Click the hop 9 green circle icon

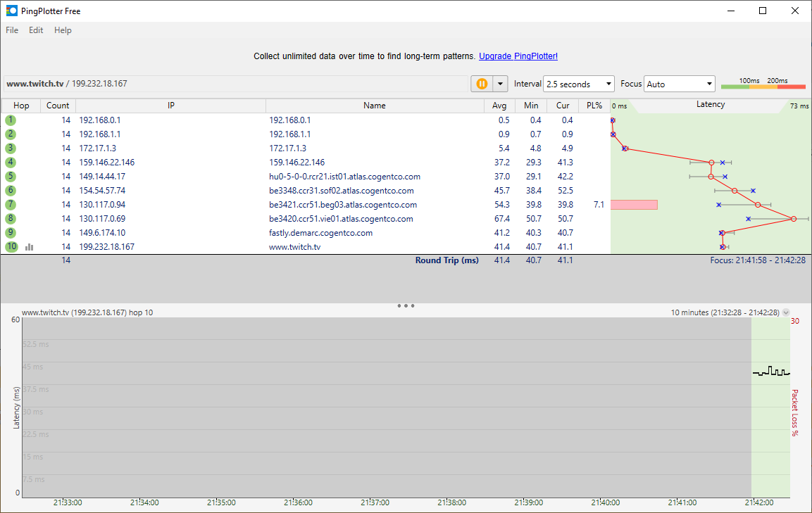pos(11,232)
